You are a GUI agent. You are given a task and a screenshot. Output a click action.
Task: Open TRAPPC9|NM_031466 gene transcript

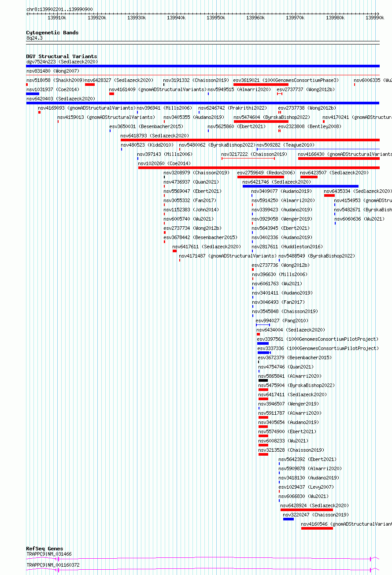(x=49, y=554)
